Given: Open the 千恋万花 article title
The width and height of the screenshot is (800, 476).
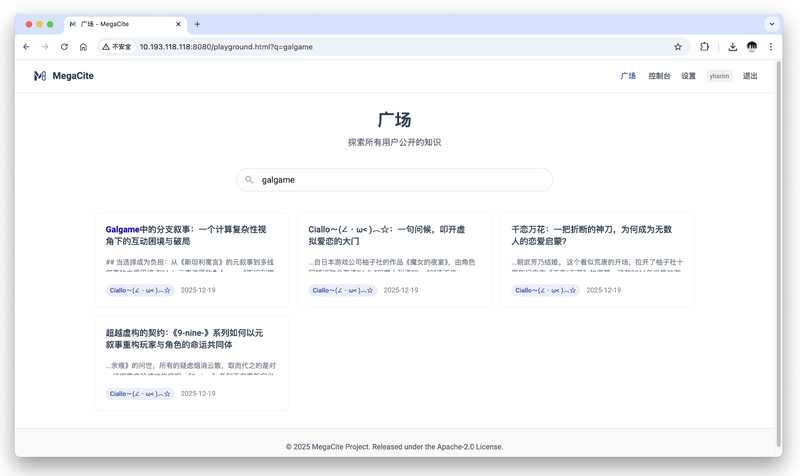Looking at the screenshot, I should point(592,235).
